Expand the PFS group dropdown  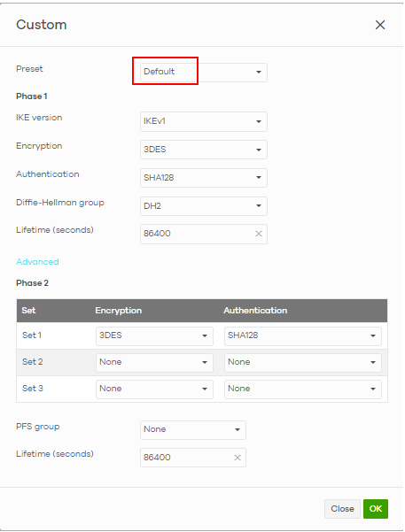tap(193, 430)
